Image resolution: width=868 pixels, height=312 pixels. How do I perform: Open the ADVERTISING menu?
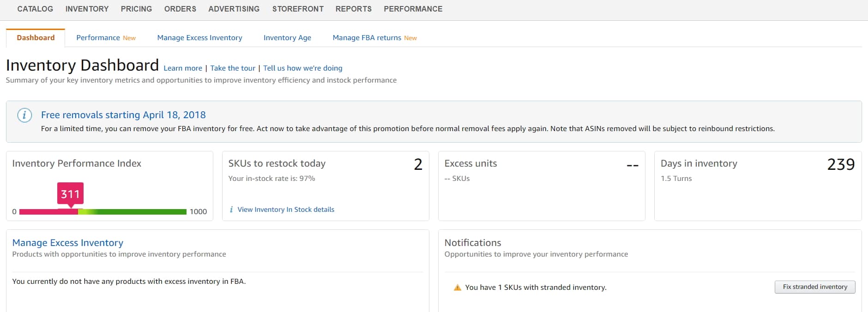pos(234,9)
